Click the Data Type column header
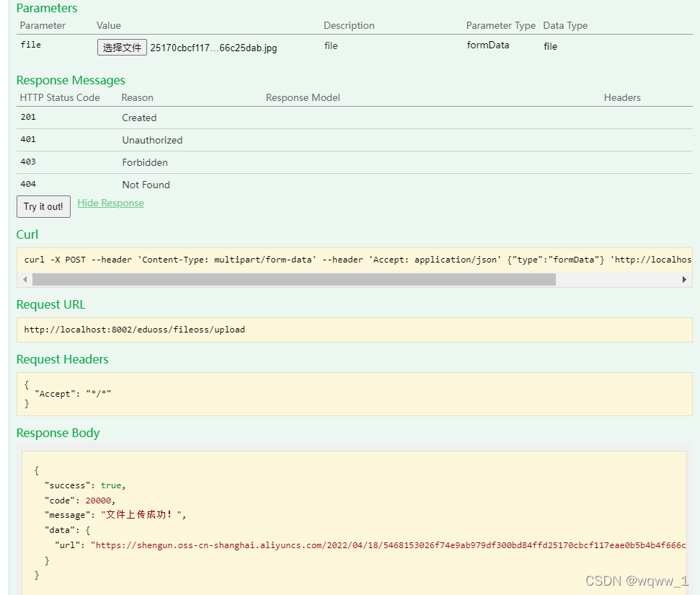 tap(565, 25)
